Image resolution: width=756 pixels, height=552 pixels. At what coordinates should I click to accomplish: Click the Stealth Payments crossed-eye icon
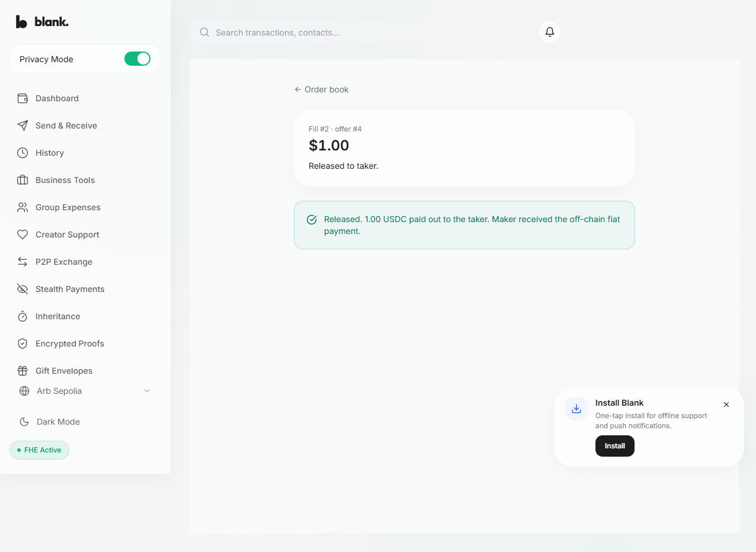pyautogui.click(x=23, y=289)
